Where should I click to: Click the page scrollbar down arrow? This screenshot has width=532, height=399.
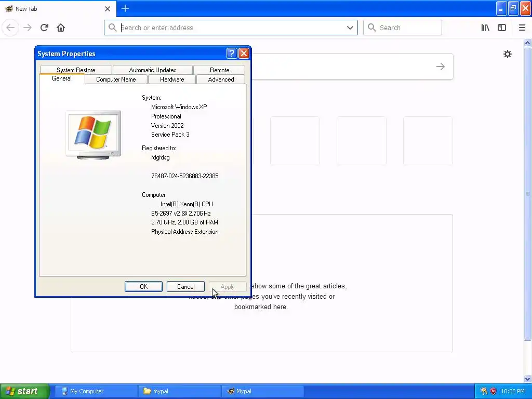[527, 379]
